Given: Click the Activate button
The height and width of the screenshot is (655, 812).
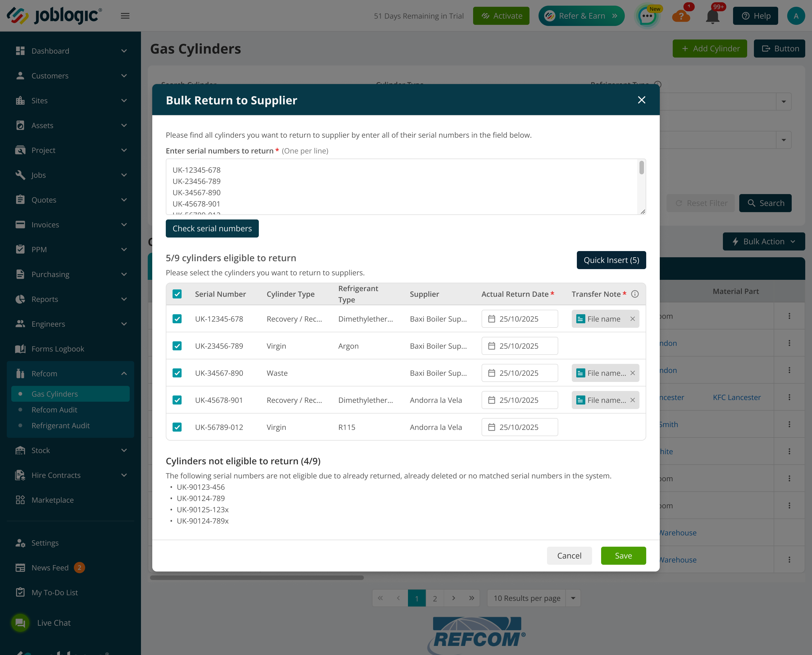Looking at the screenshot, I should (x=501, y=16).
